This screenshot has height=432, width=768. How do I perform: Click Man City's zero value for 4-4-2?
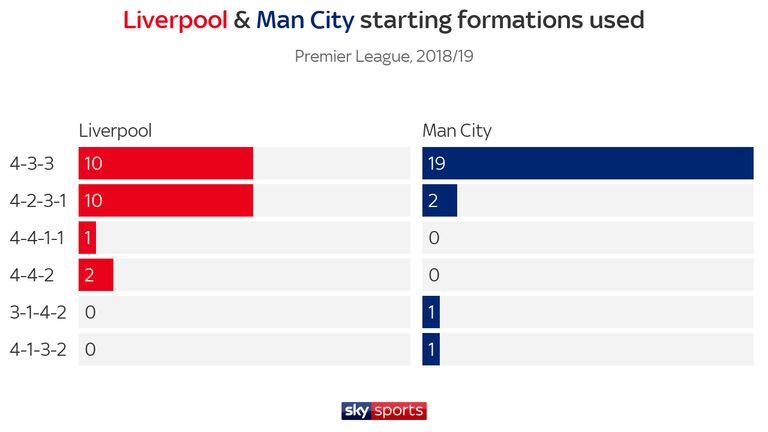click(434, 275)
